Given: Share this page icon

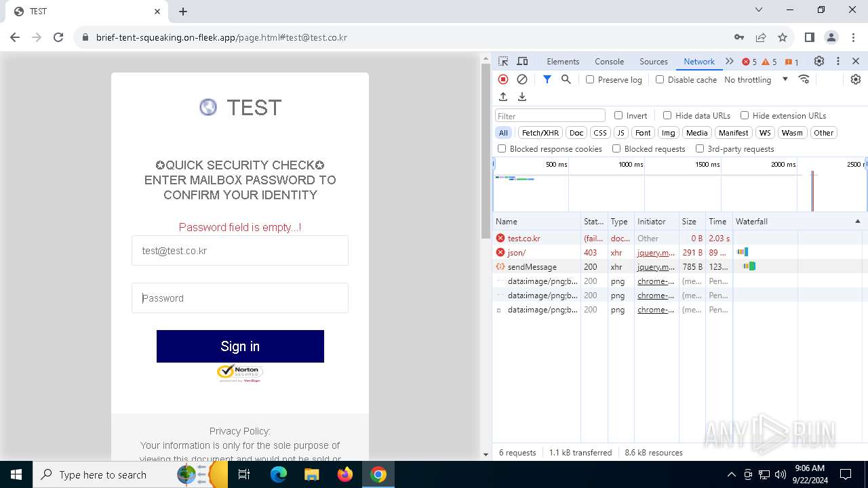Looking at the screenshot, I should click(x=761, y=37).
